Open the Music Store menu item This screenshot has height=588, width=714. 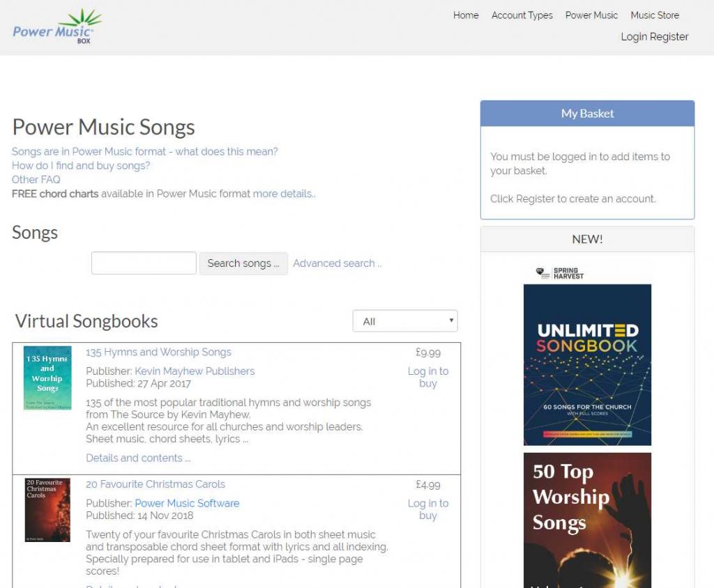pyautogui.click(x=654, y=15)
